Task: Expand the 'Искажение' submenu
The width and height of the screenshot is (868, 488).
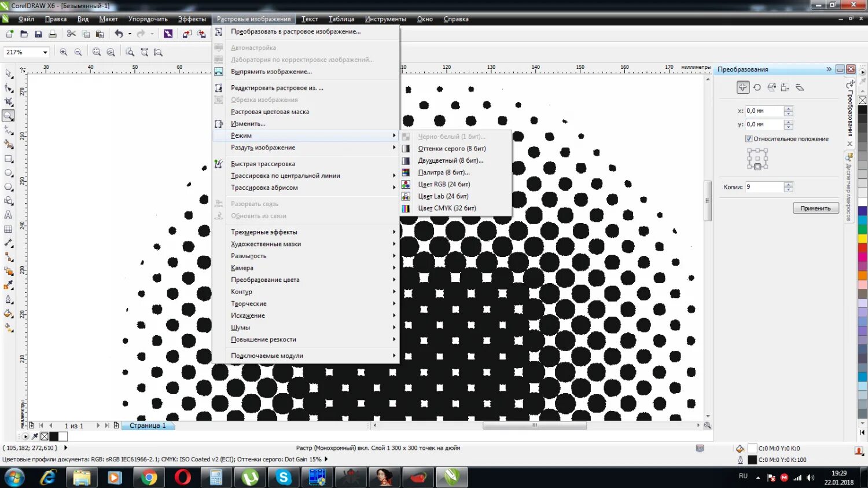Action: pos(306,315)
